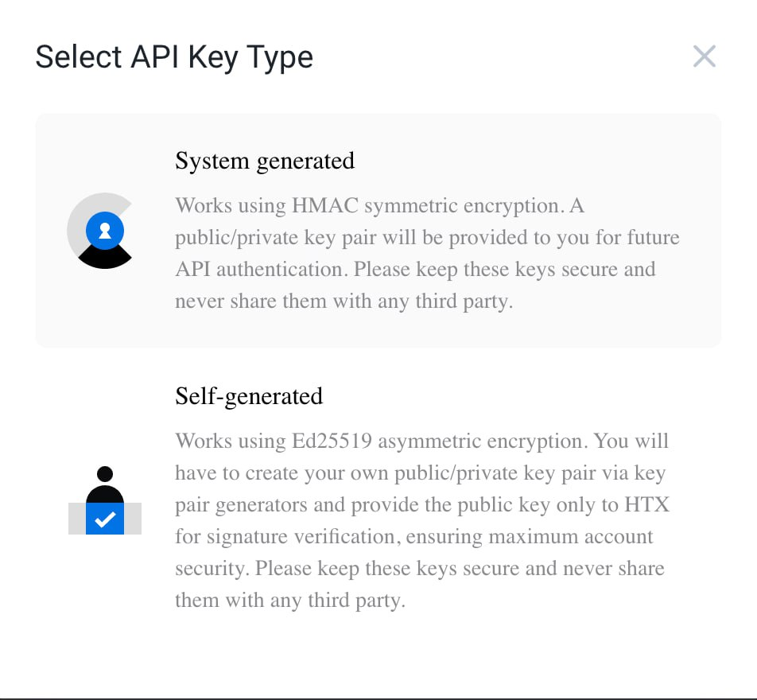757x700 pixels.
Task: Click the 'pair generators and provide the public key' line
Action: click(x=422, y=505)
